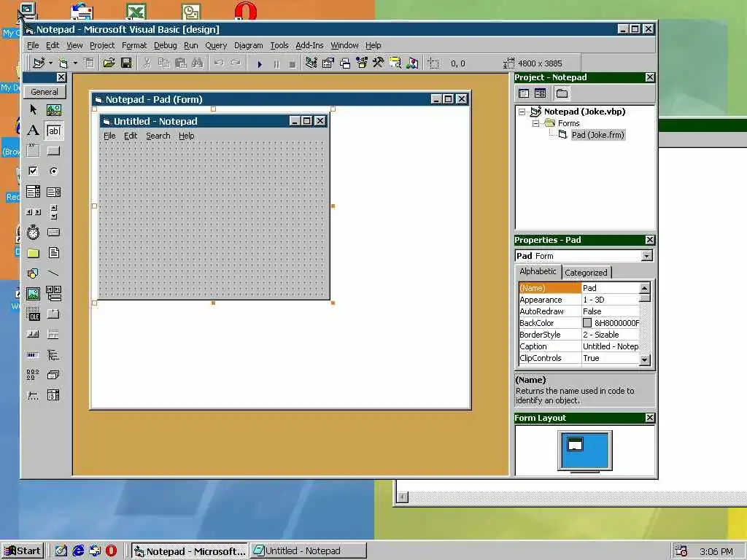Select Pad (Joke.frm) in the project tree
Image resolution: width=747 pixels, height=560 pixels.
597,135
